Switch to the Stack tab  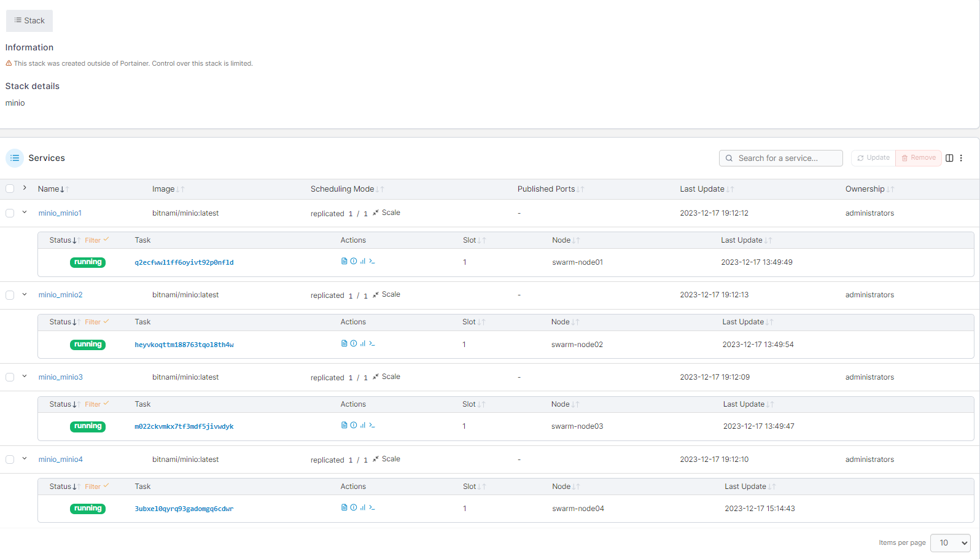click(x=29, y=21)
